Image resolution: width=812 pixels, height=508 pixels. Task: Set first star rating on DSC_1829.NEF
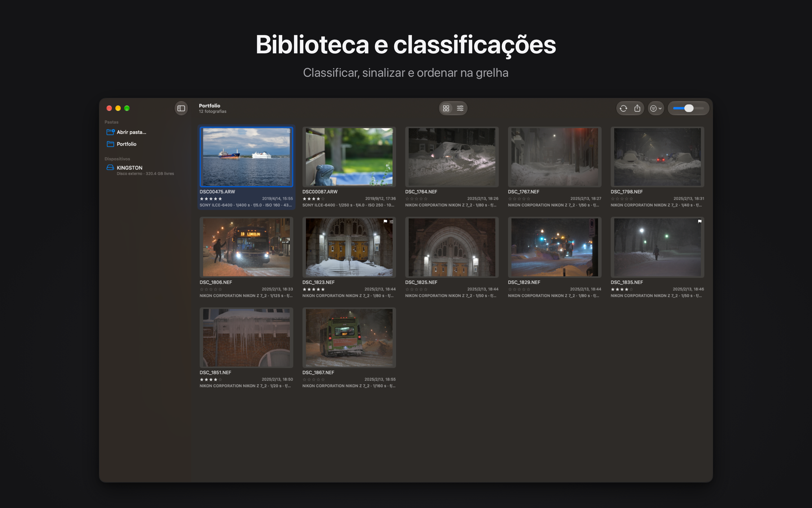[x=510, y=289]
